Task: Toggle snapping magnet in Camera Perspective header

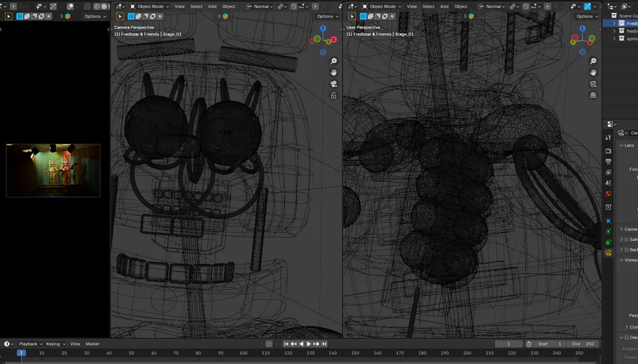Action: pyautogui.click(x=293, y=6)
